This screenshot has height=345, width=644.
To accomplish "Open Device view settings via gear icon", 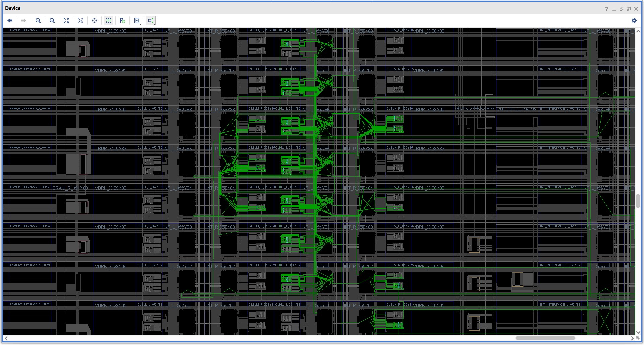I will pyautogui.click(x=634, y=20).
